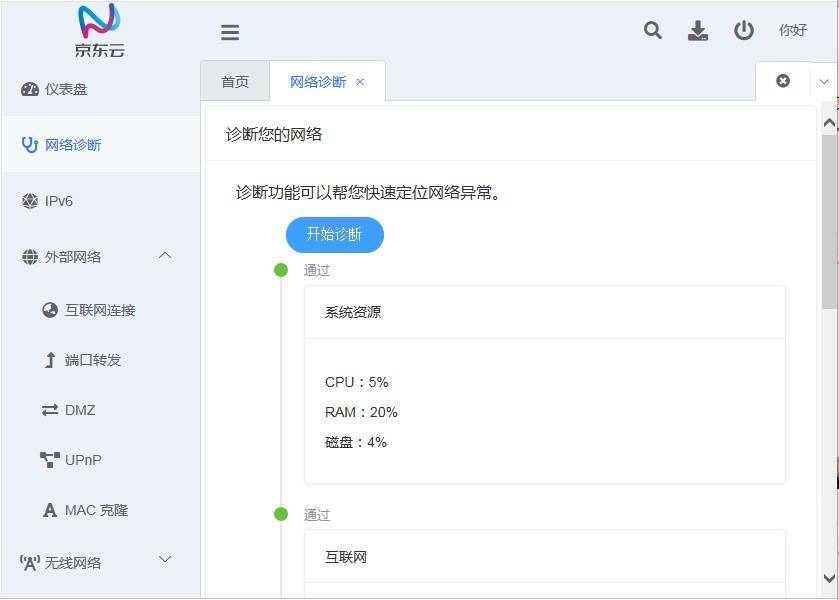Toggle the sidebar with hamburger menu
This screenshot has height=600, width=839.
point(230,32)
